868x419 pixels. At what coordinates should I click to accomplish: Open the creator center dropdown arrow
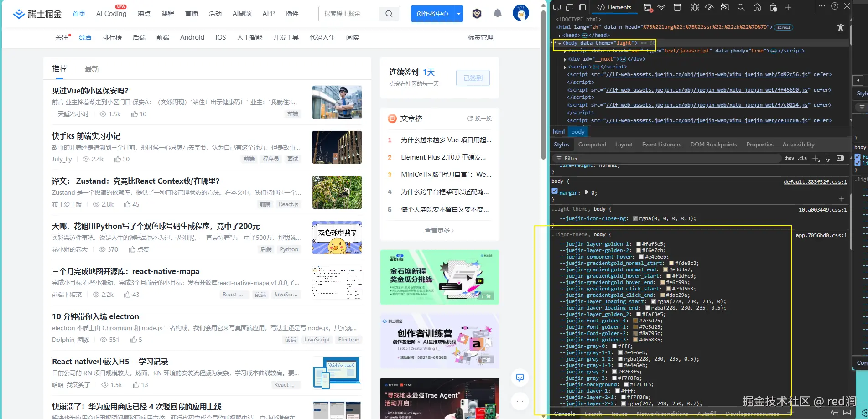click(459, 14)
